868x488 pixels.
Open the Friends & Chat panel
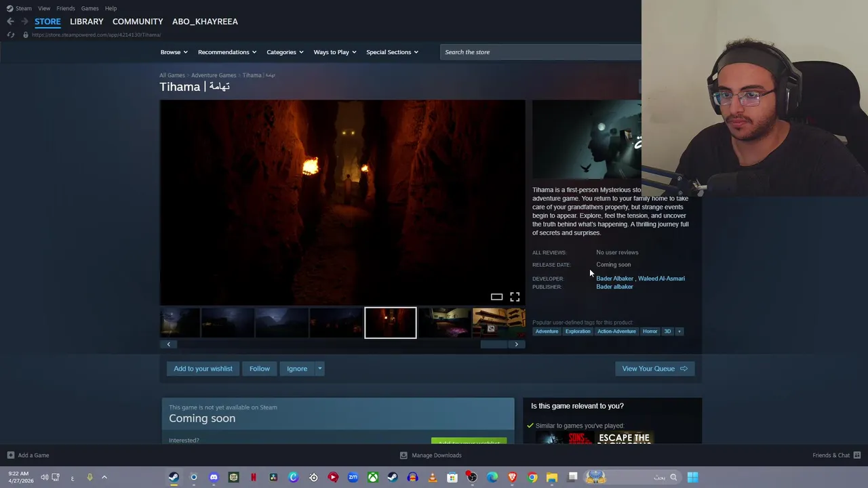[836, 455]
